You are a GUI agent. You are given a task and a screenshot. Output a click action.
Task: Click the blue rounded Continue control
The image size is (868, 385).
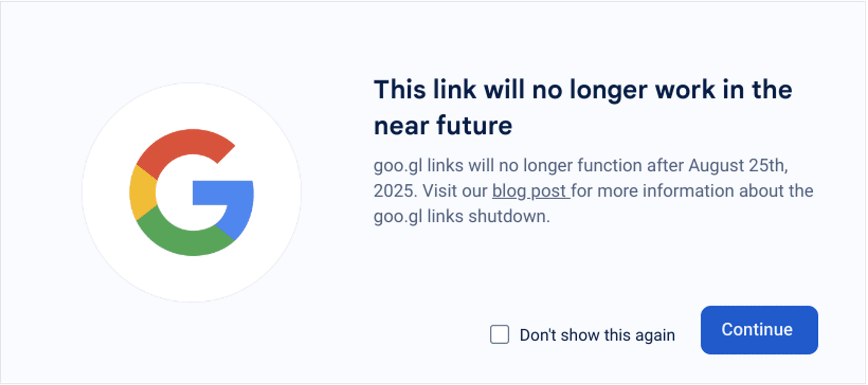pyautogui.click(x=758, y=330)
